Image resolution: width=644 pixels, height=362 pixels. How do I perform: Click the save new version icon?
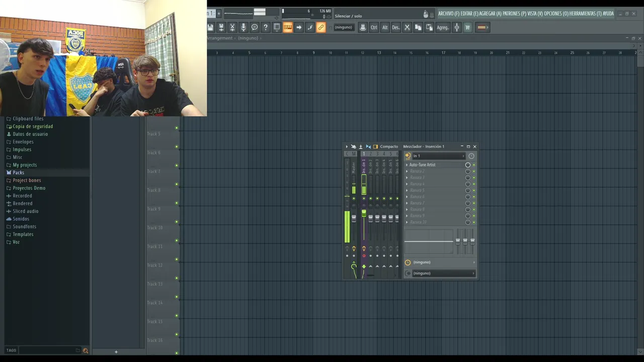click(x=221, y=28)
